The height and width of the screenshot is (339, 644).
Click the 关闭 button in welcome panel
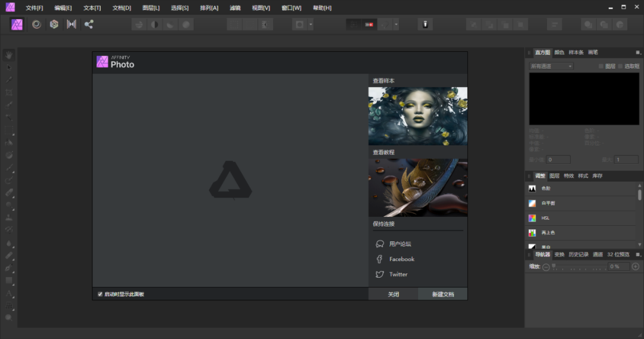click(393, 294)
